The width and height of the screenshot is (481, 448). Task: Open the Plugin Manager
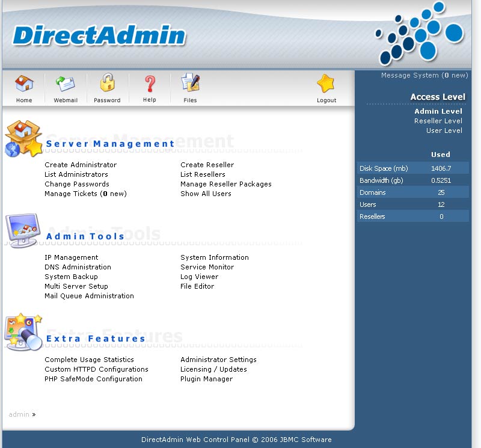205,379
